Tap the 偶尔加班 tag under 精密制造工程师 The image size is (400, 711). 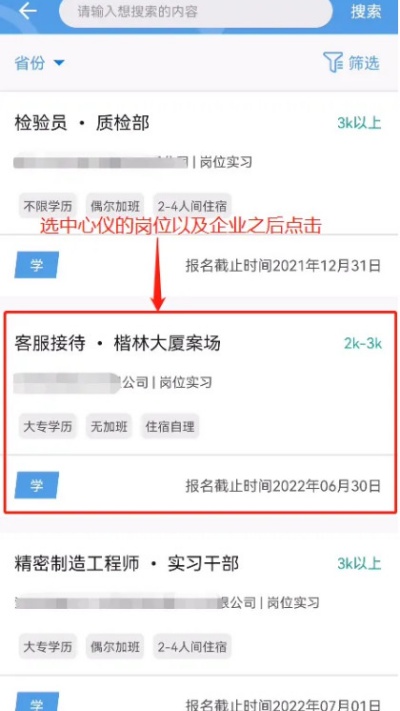coord(115,647)
